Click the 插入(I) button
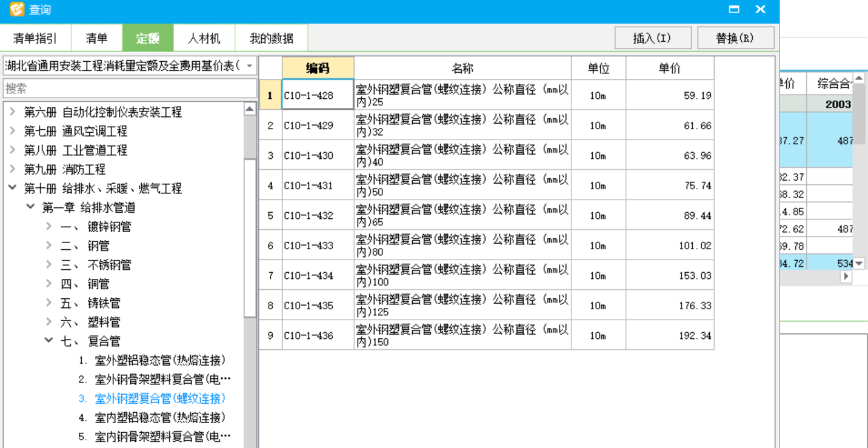The width and height of the screenshot is (868, 448). 653,38
